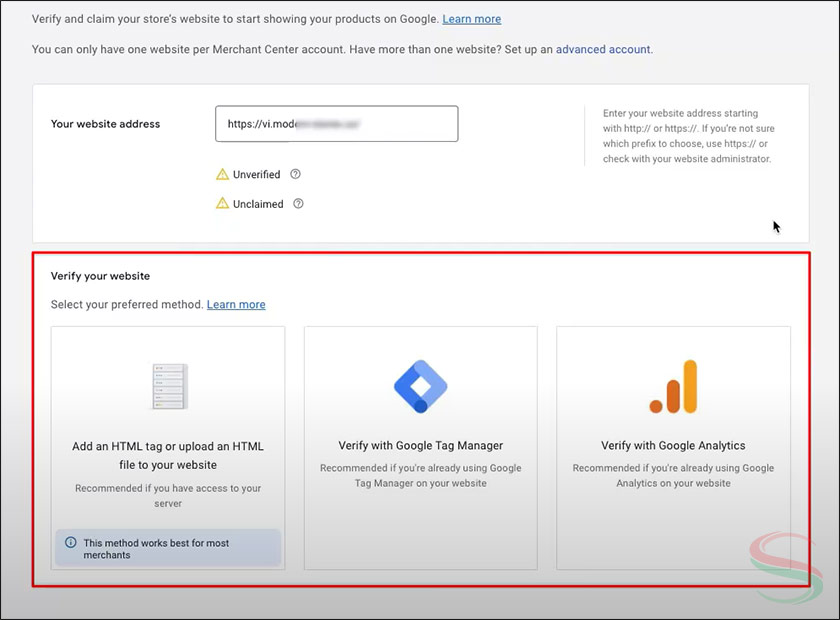Open Learn more beside Select your preferred method
The height and width of the screenshot is (620, 840).
coord(236,304)
